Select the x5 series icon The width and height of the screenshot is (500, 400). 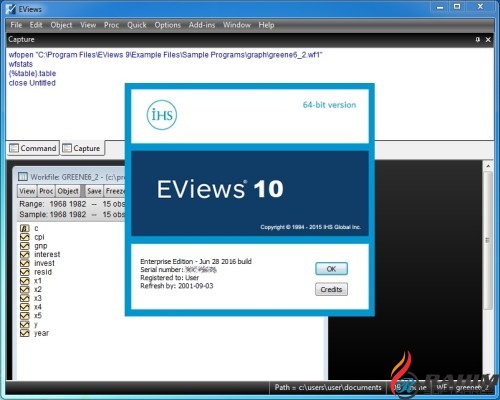tap(25, 316)
